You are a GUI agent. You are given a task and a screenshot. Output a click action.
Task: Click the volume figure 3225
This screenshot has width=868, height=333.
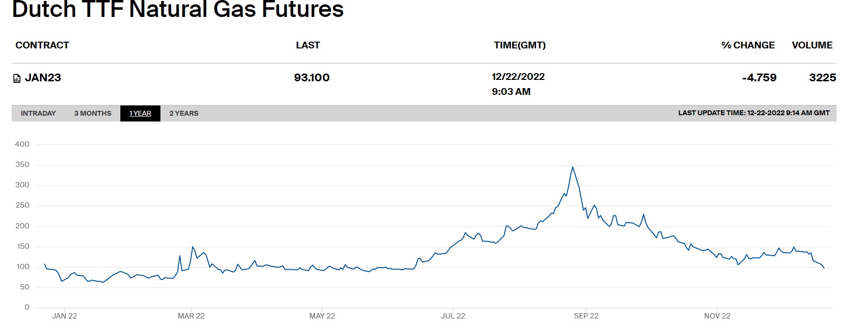[x=823, y=77]
